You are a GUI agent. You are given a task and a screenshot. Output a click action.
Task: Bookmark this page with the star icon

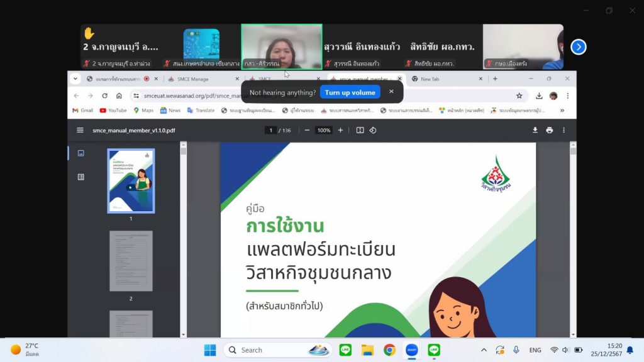(519, 96)
